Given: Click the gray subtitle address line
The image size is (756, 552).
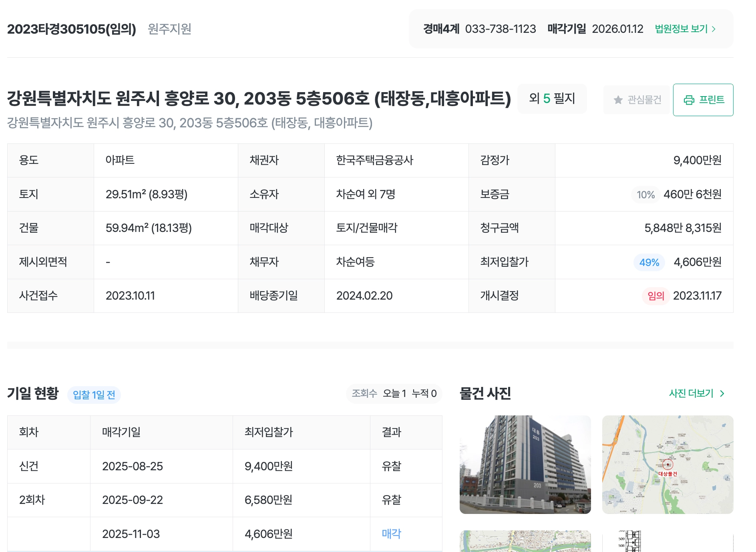Looking at the screenshot, I should pos(190,123).
